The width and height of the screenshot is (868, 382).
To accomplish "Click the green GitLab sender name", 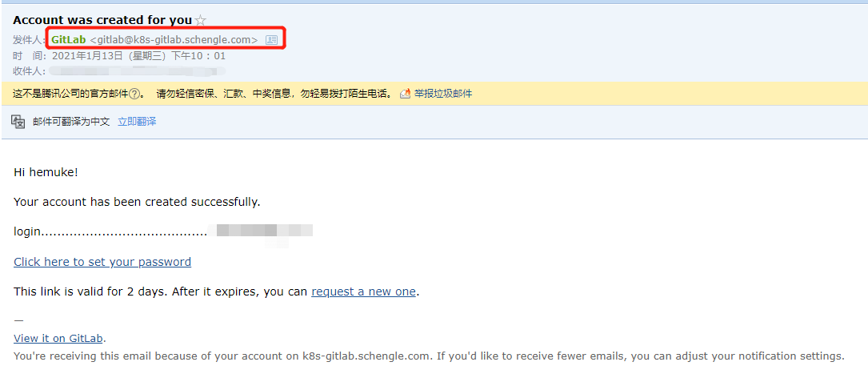I will (69, 40).
